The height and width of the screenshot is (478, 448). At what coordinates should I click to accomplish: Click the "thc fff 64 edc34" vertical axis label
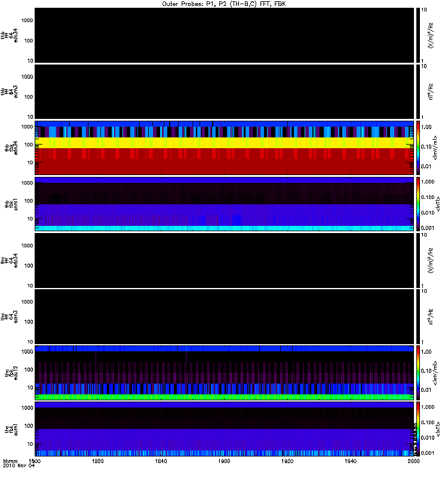9,261
